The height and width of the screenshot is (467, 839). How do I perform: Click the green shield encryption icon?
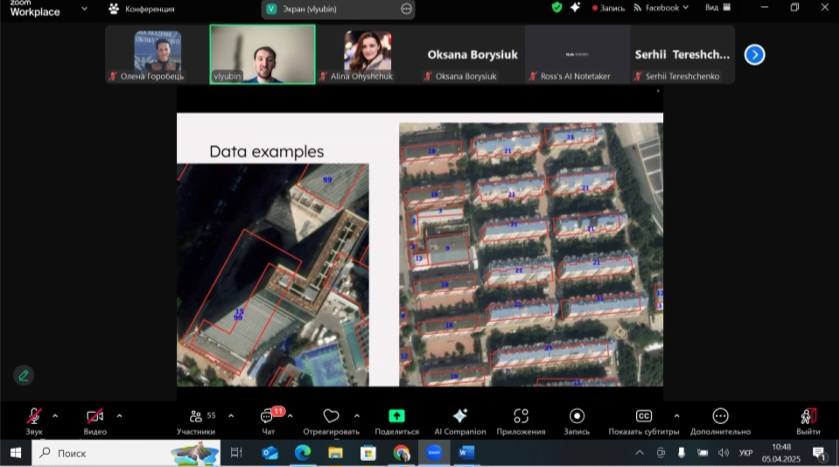pyautogui.click(x=557, y=7)
